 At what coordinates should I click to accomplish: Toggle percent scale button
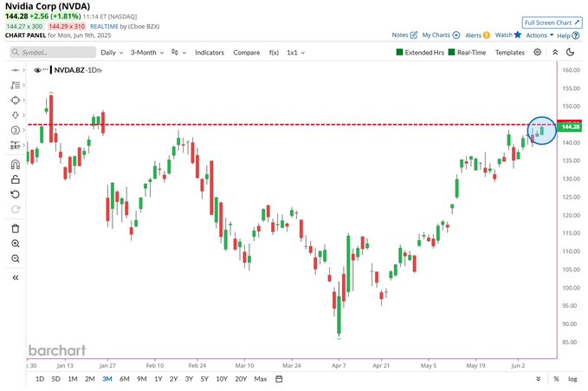point(556,379)
